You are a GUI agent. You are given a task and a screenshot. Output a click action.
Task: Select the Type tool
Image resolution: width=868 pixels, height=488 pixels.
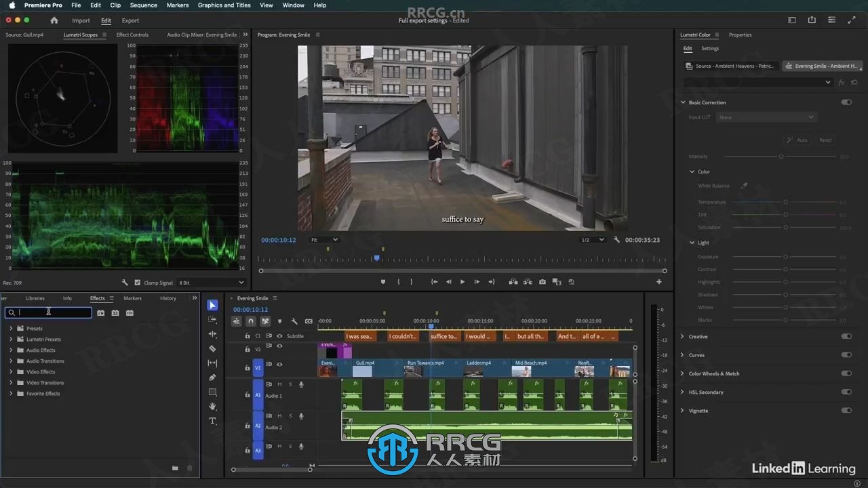[212, 421]
